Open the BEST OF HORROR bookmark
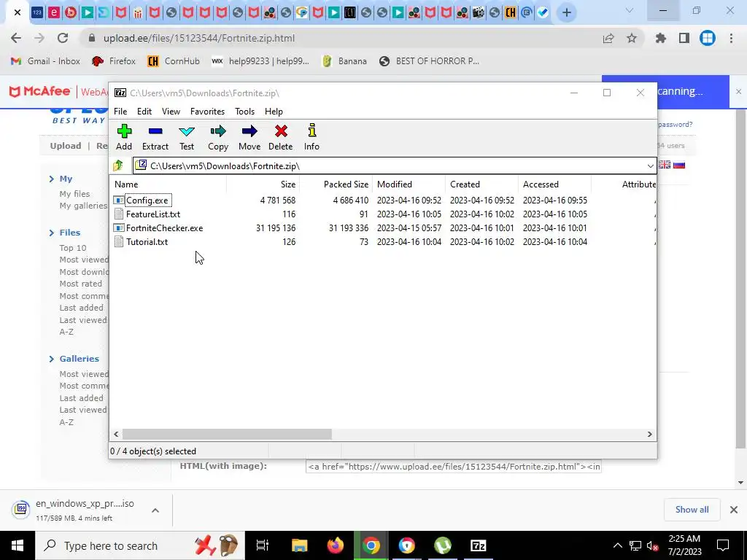The image size is (747, 560). (429, 61)
